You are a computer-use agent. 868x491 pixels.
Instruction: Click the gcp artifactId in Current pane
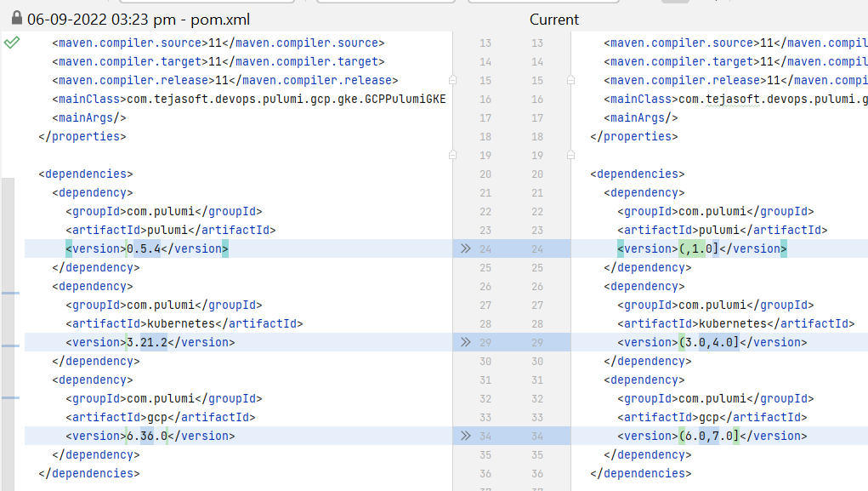pyautogui.click(x=712, y=417)
